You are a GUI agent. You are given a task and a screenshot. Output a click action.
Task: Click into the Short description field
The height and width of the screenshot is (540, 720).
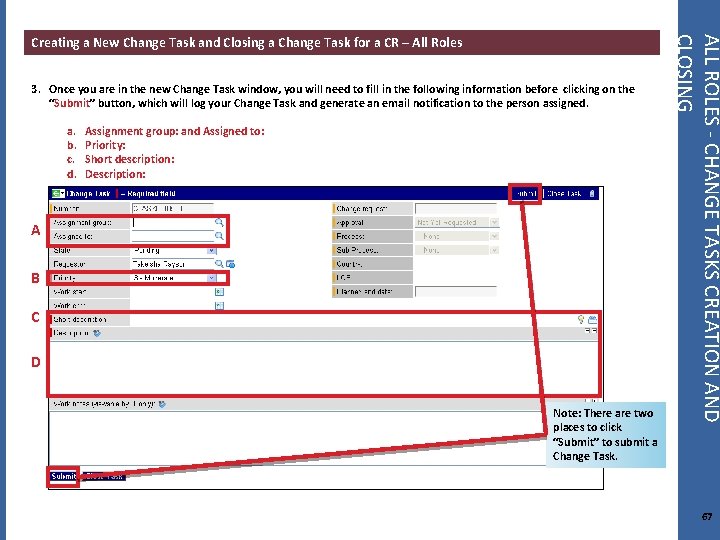[x=353, y=319]
